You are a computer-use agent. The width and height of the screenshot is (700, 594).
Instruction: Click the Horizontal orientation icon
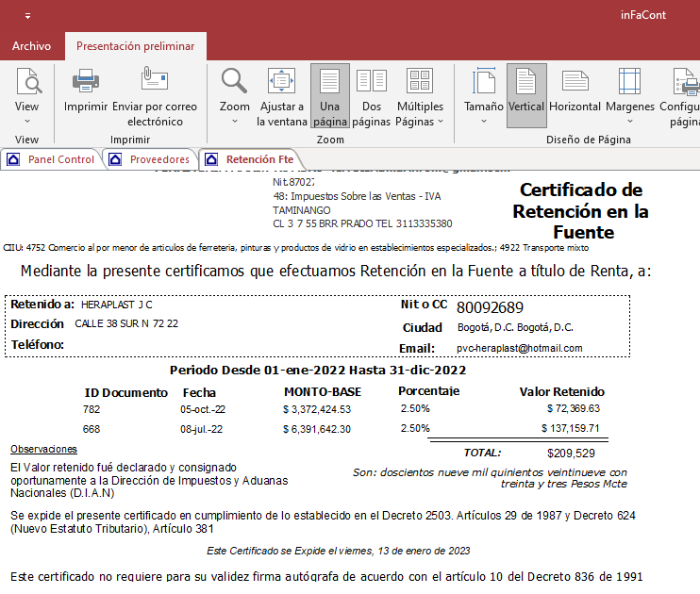[575, 83]
